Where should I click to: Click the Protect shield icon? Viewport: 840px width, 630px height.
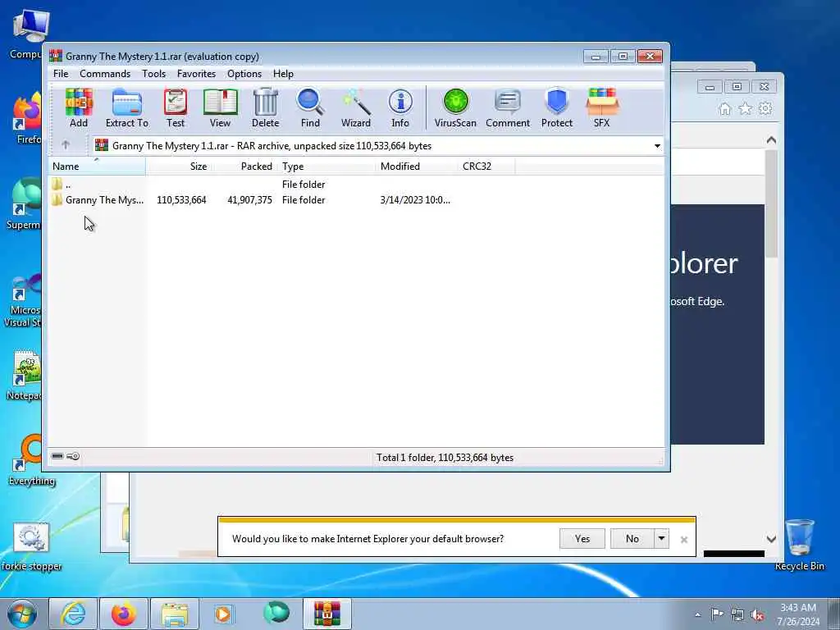coord(557,107)
